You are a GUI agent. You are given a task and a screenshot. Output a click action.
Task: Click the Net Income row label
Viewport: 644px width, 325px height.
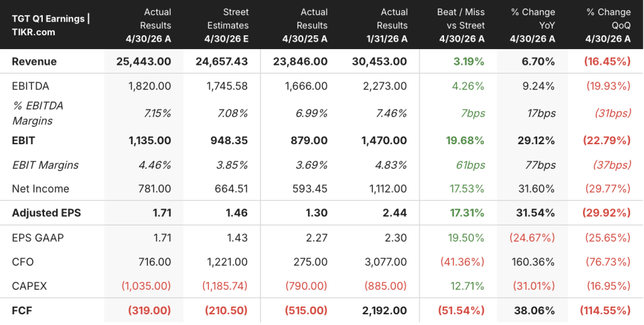[x=41, y=189]
